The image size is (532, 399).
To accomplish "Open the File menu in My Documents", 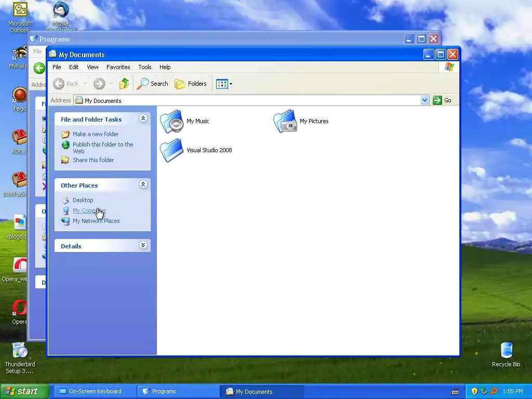I will (57, 67).
